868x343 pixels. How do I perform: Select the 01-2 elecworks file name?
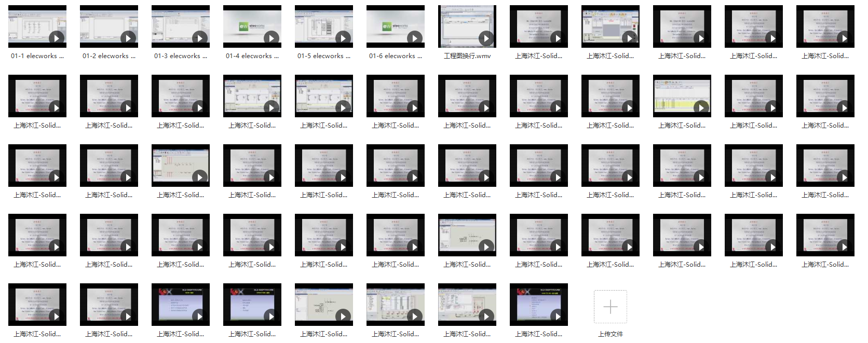(x=109, y=56)
